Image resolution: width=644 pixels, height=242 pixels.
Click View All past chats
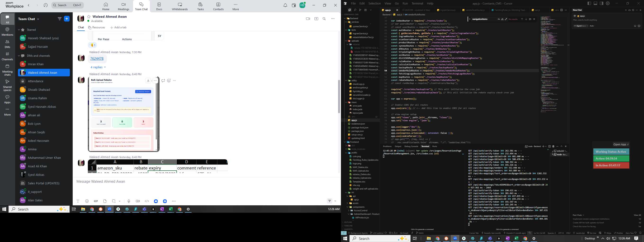tap(637, 215)
